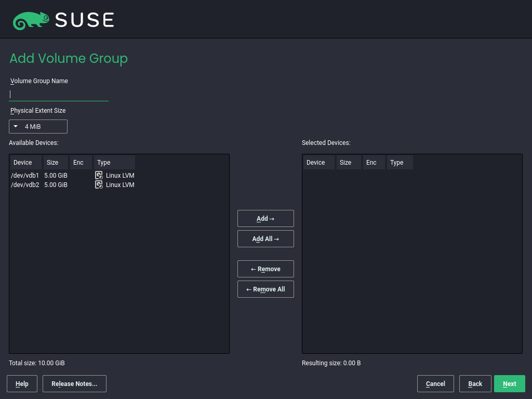This screenshot has width=532, height=399.
Task: Click the Type column header in Selected Devices
Action: 396,162
